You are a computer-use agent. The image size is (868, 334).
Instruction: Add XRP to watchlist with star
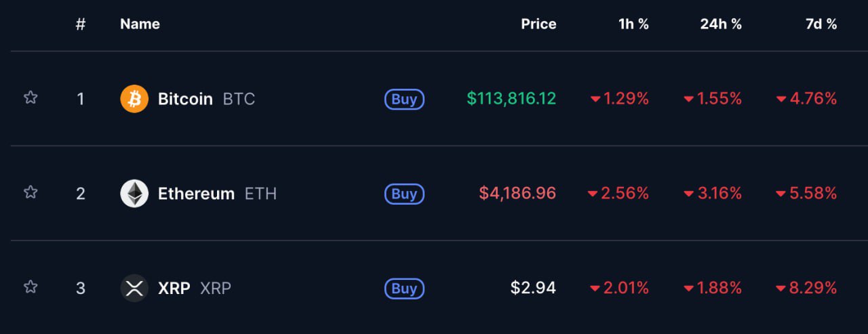click(x=31, y=287)
